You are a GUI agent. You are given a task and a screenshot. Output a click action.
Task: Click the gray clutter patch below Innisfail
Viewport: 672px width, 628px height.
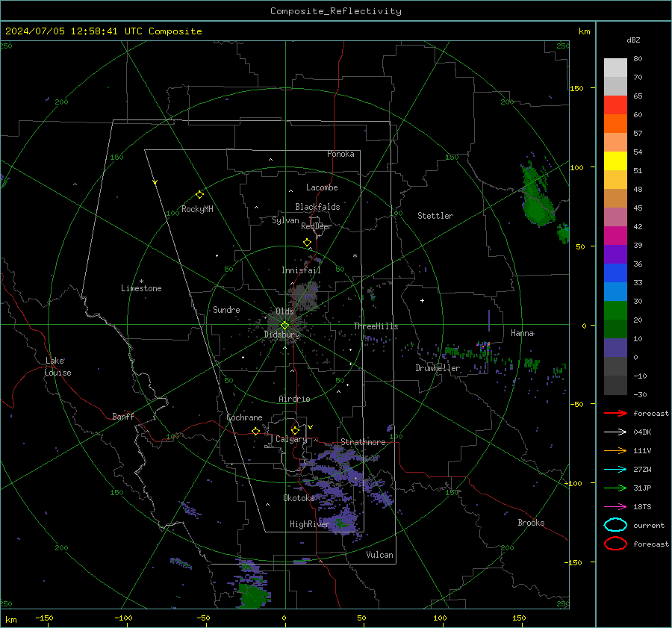(305, 296)
